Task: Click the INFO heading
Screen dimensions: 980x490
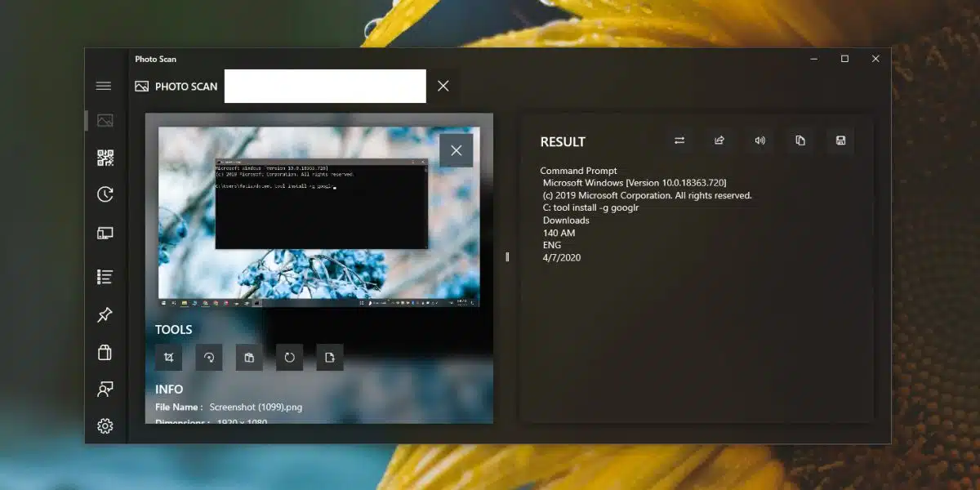Action: pos(169,390)
